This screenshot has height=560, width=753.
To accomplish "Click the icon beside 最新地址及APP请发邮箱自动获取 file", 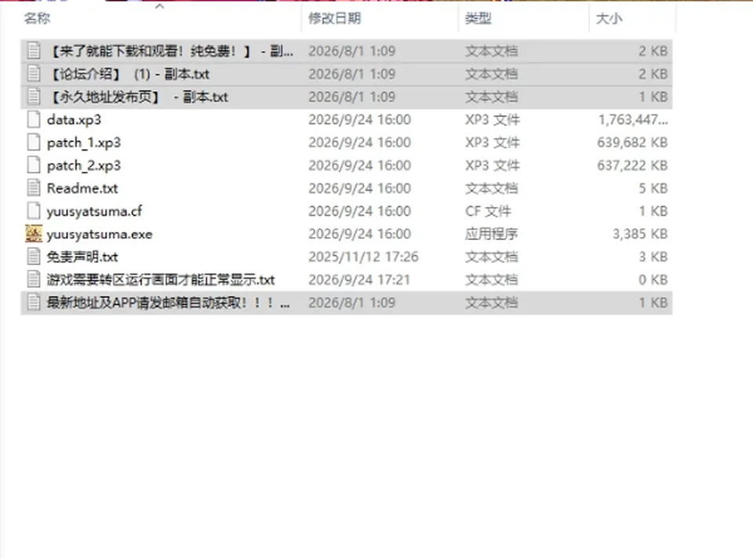I will (34, 303).
